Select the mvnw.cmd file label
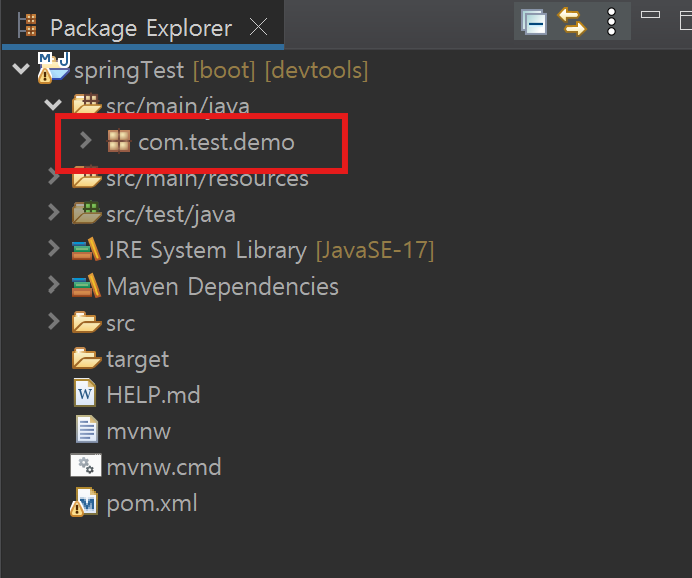Viewport: 692px width, 578px height. 164,467
